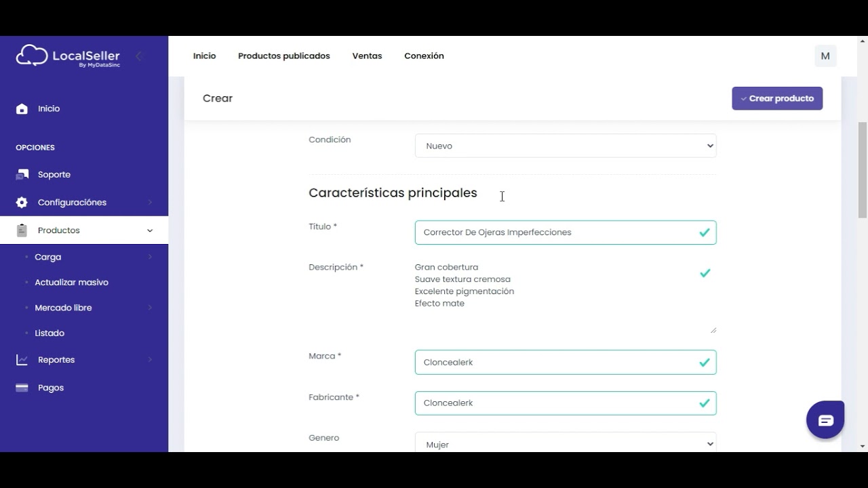The image size is (868, 488).
Task: Click the Soporte chat icon
Action: pos(22,175)
